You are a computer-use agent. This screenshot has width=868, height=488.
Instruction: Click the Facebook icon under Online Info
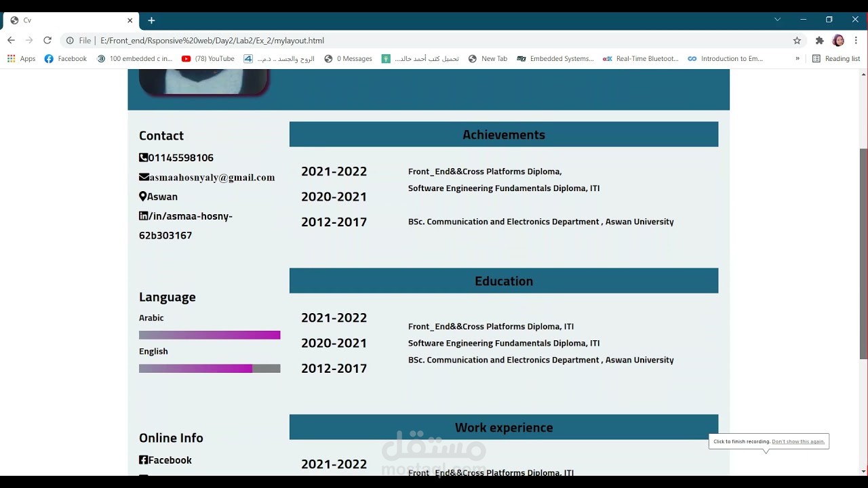pos(143,460)
